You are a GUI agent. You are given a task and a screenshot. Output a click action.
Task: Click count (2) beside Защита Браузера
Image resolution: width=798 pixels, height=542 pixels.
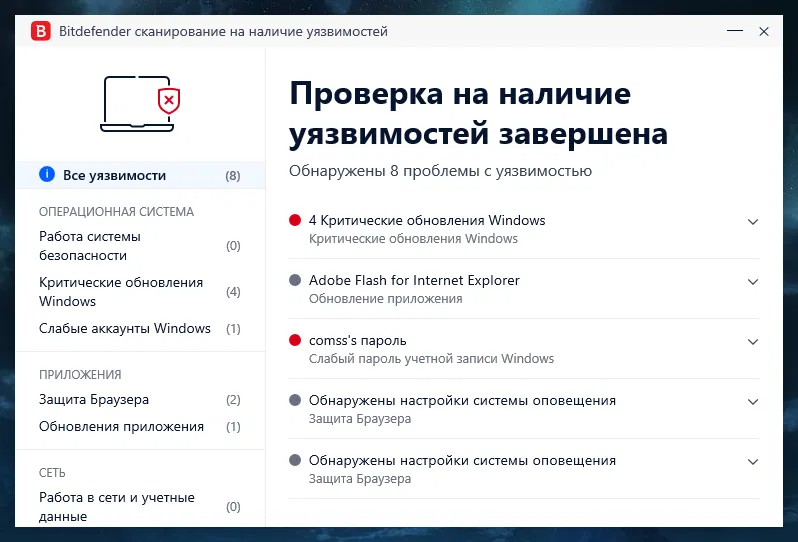(x=233, y=400)
